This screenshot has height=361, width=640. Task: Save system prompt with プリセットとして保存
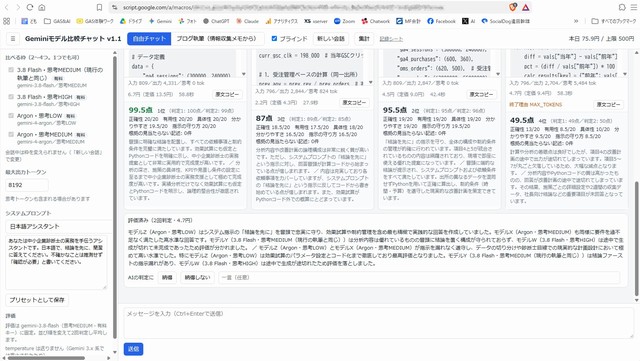pos(37,300)
